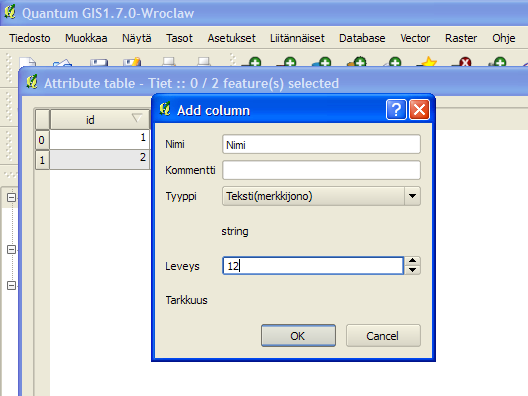
Task: Select row 0 header in attribute table
Action: 42,140
